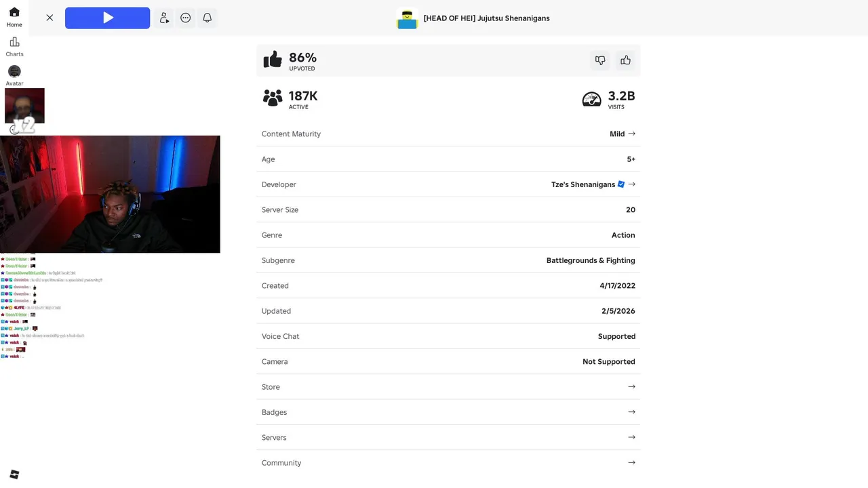
Task: Click the Subgenre label
Action: click(x=278, y=260)
